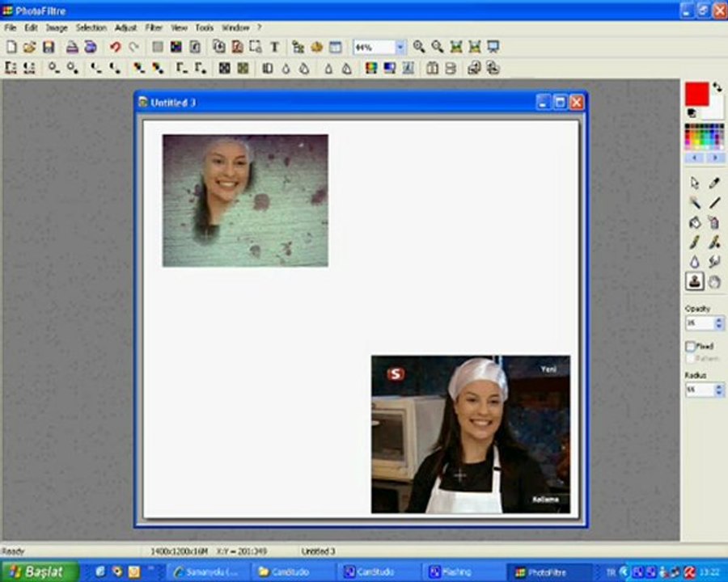Choose the Fill paint bucket tool
The image size is (728, 582).
pos(694,222)
